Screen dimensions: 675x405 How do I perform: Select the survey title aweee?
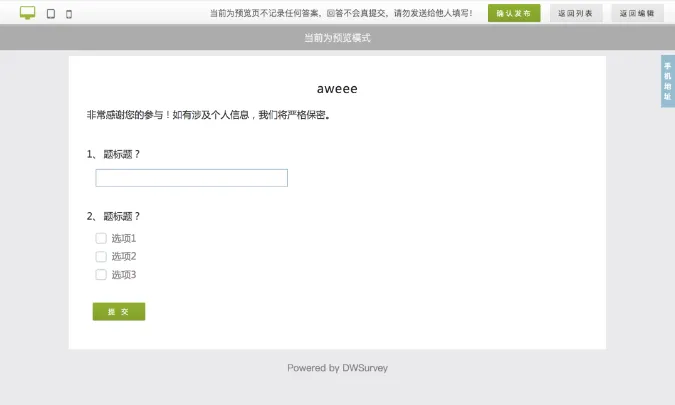click(x=337, y=89)
